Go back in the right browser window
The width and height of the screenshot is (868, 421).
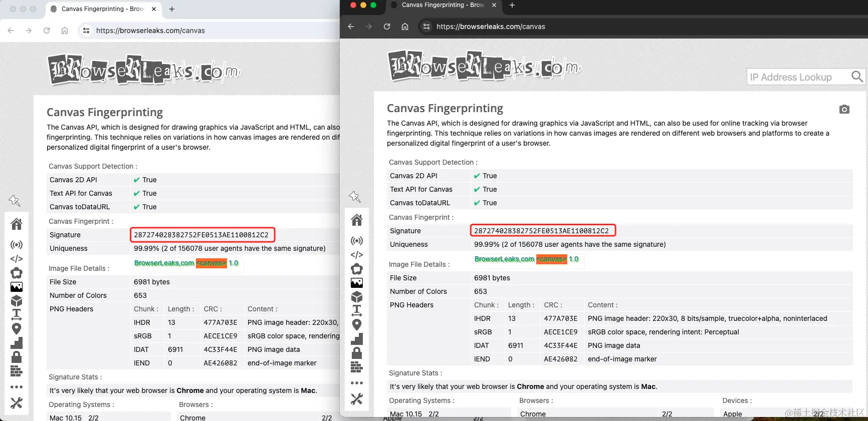tap(351, 27)
